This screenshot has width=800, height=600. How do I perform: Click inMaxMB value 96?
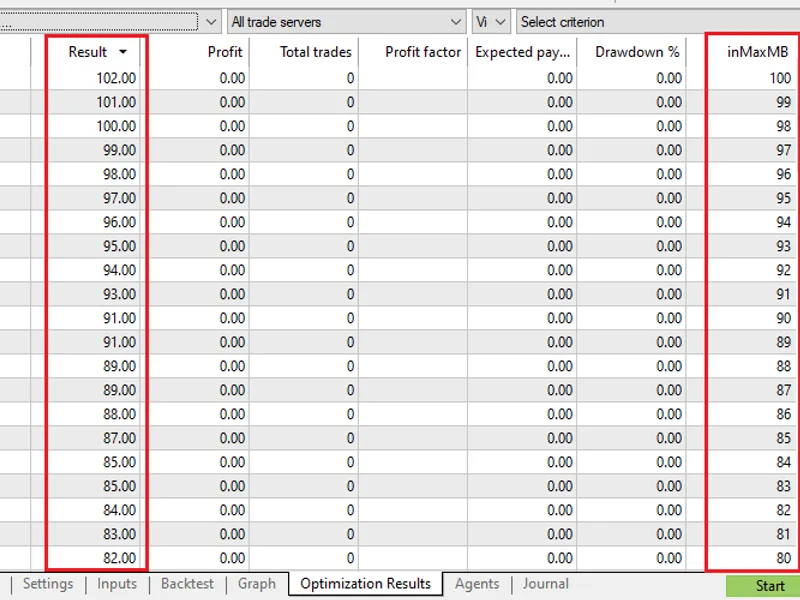coord(784,174)
